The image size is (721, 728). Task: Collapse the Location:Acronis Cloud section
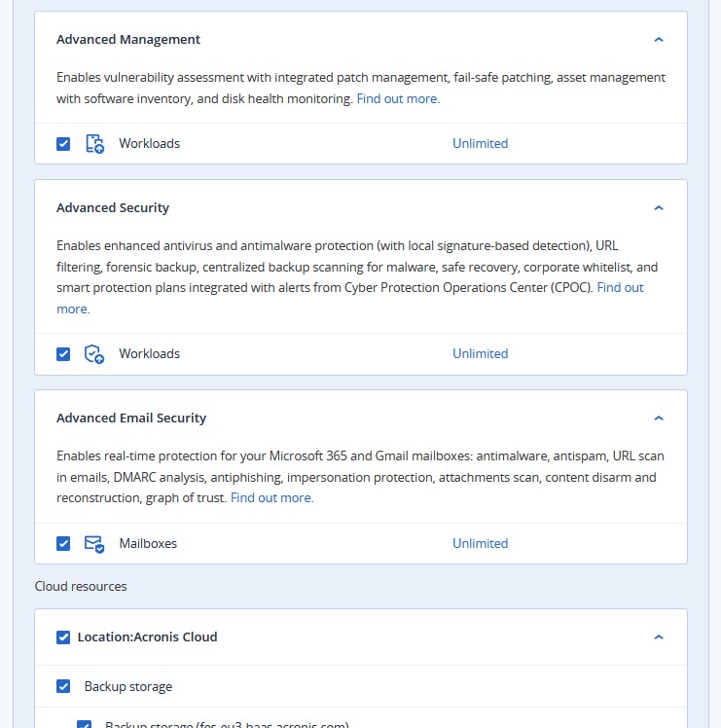pos(659,637)
